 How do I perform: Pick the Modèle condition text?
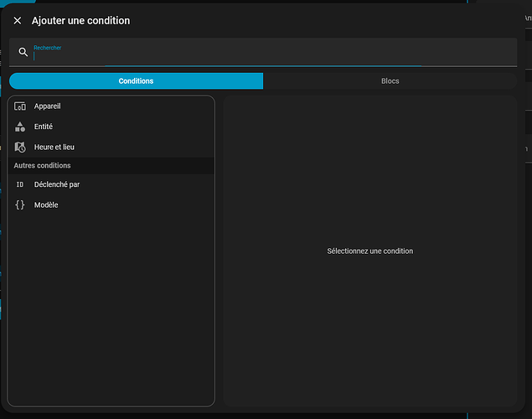(46, 204)
